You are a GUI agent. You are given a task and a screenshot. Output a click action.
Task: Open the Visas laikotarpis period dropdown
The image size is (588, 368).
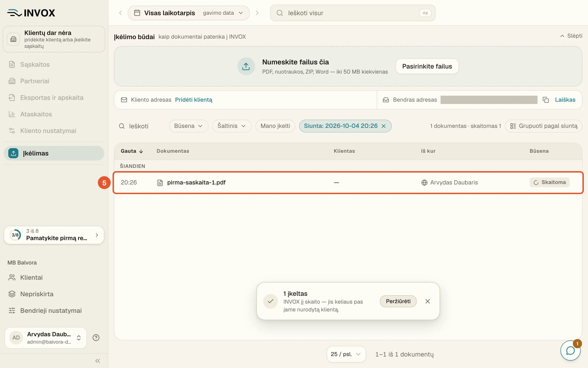[x=189, y=13]
